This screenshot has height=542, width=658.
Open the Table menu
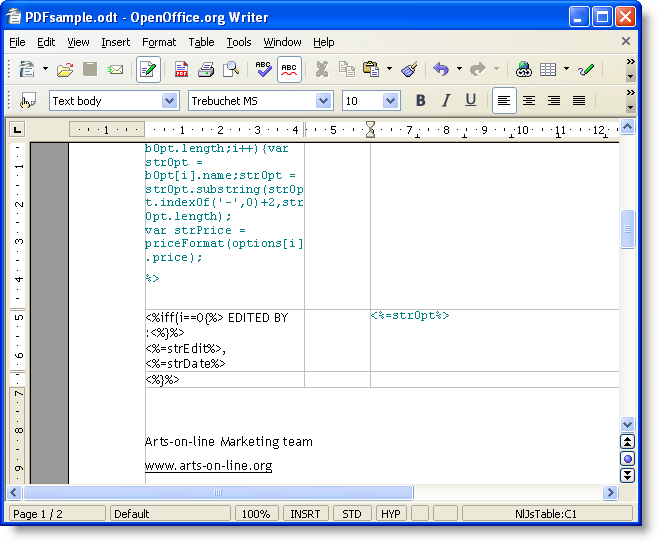point(201,42)
